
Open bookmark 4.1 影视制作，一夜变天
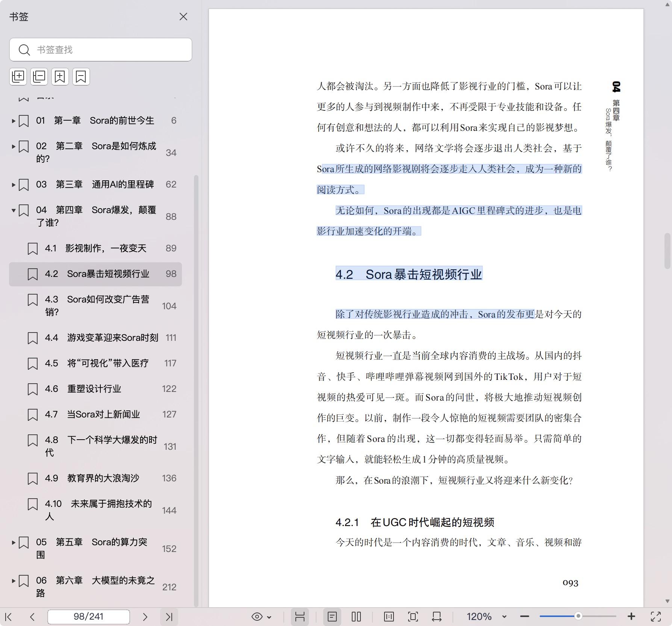click(x=95, y=248)
